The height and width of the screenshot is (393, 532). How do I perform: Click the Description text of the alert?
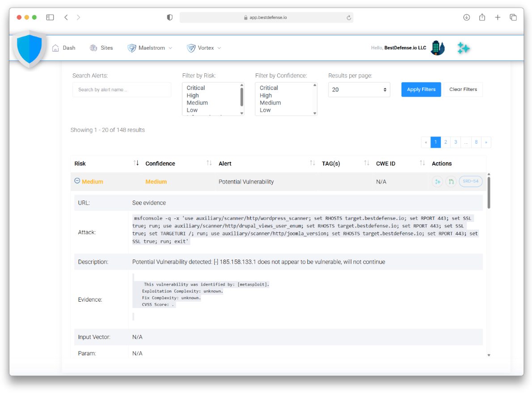pyautogui.click(x=258, y=262)
